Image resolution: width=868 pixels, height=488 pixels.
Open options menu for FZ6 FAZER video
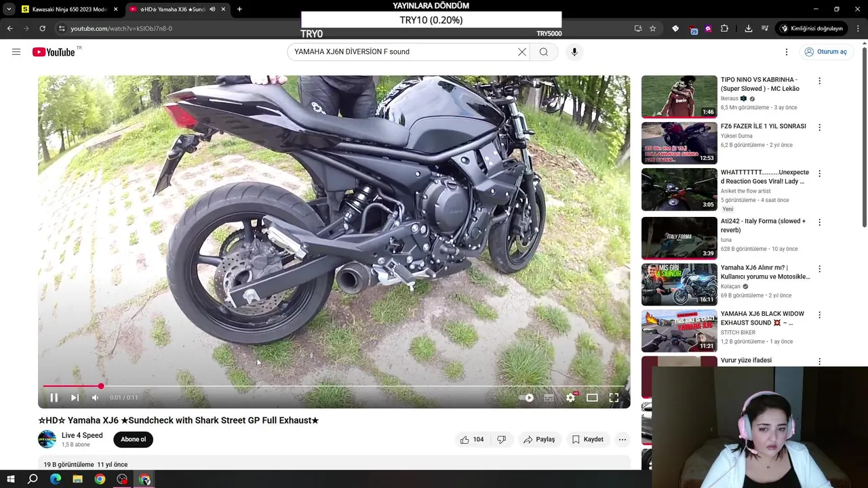(819, 127)
